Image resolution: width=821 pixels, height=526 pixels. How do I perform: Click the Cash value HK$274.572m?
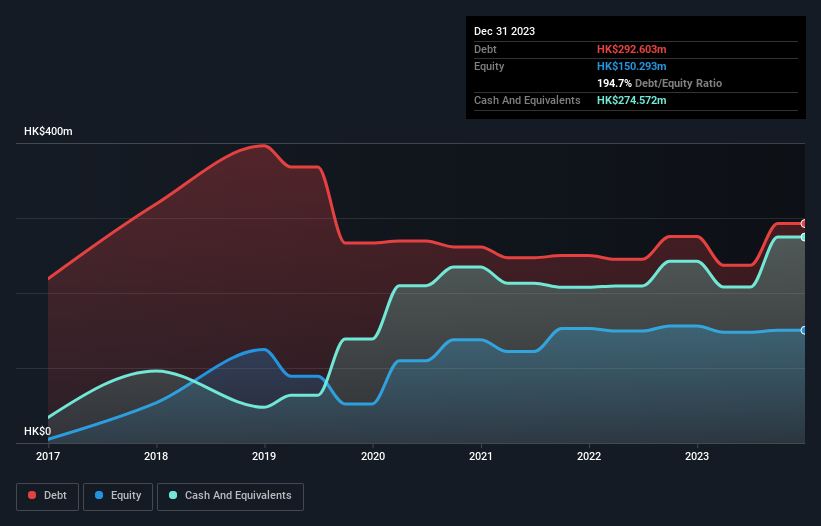click(x=631, y=100)
